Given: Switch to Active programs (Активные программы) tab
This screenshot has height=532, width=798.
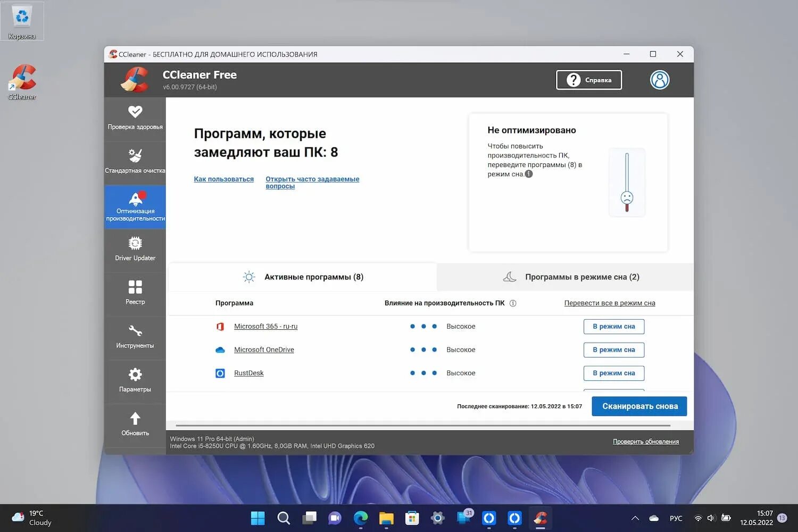Looking at the screenshot, I should (x=303, y=277).
